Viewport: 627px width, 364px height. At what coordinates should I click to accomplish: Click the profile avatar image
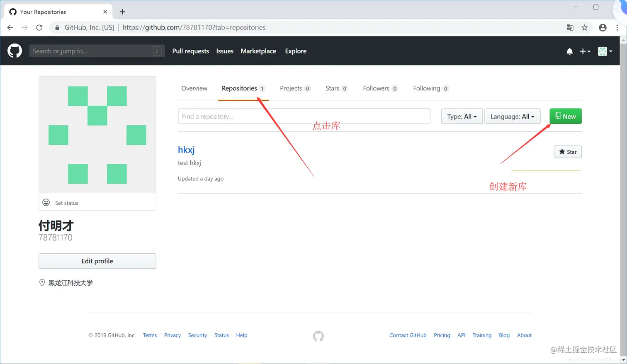click(97, 135)
